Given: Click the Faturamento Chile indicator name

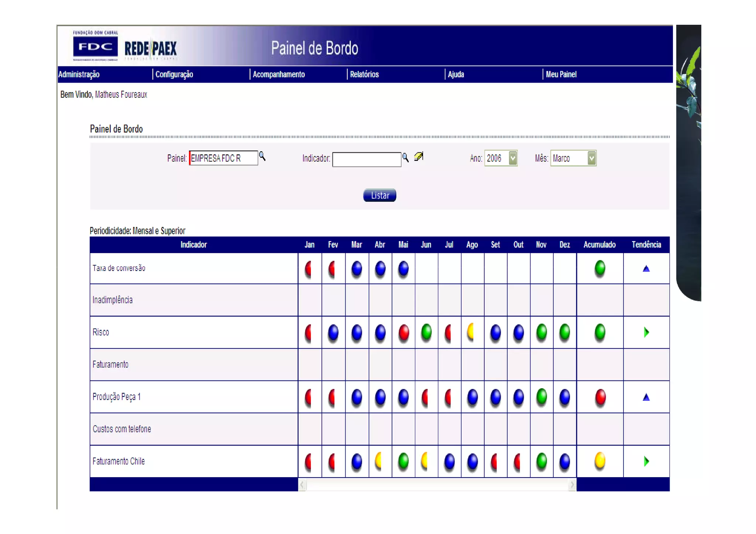Looking at the screenshot, I should pyautogui.click(x=118, y=461).
